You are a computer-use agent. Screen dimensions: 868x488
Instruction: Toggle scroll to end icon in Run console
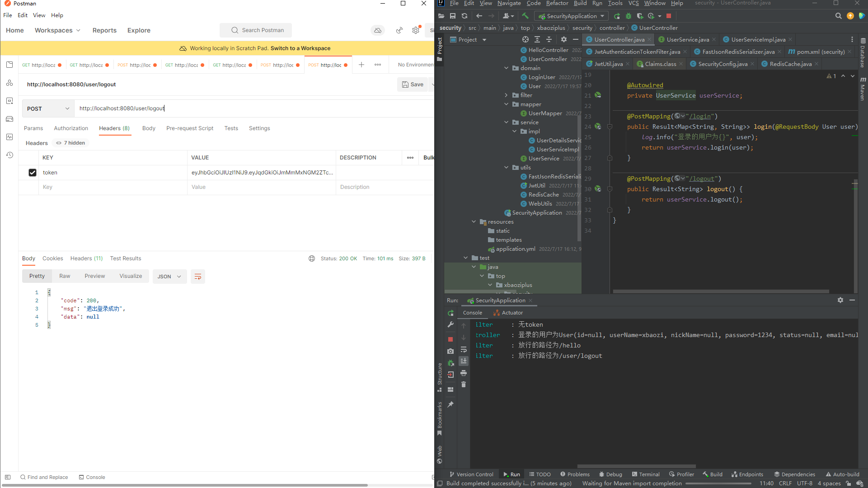tap(464, 361)
